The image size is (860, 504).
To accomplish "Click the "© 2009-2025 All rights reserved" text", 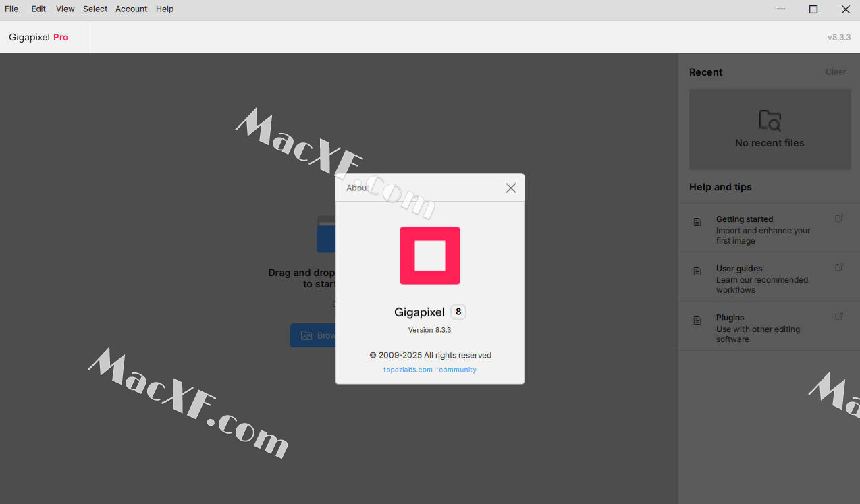I will [430, 355].
